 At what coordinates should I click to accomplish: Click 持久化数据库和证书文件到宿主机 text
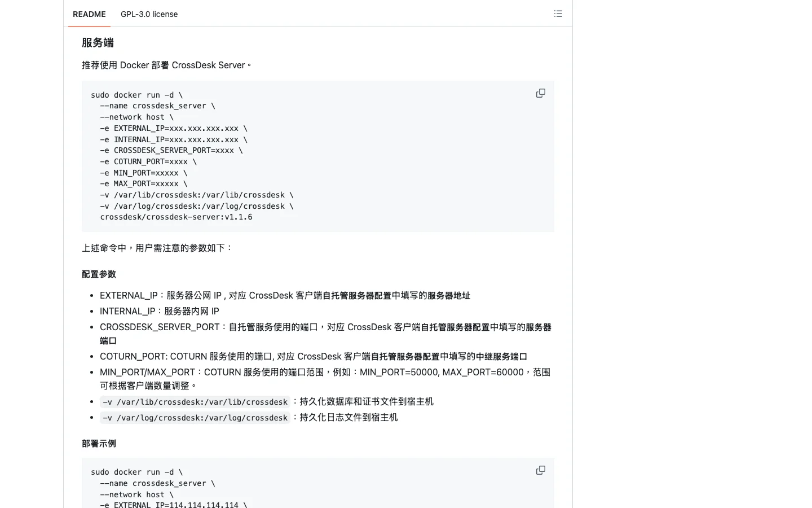[367, 402]
